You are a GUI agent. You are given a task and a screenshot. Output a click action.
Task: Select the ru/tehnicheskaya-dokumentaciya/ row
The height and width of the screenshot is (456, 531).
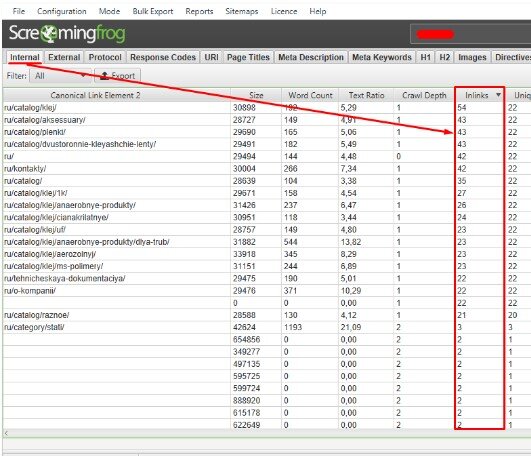(x=267, y=278)
